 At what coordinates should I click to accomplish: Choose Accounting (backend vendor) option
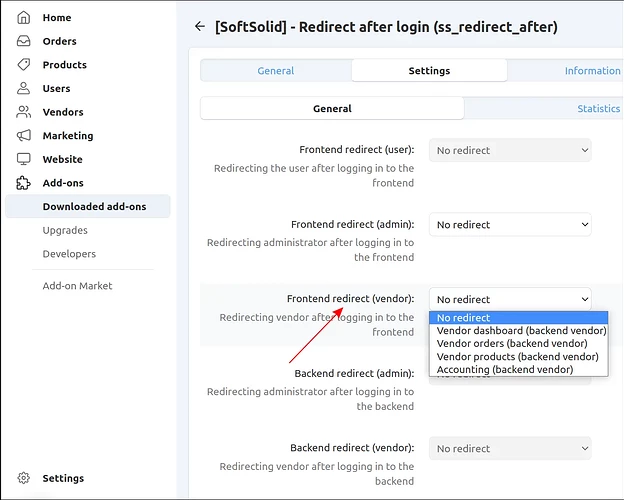519,369
